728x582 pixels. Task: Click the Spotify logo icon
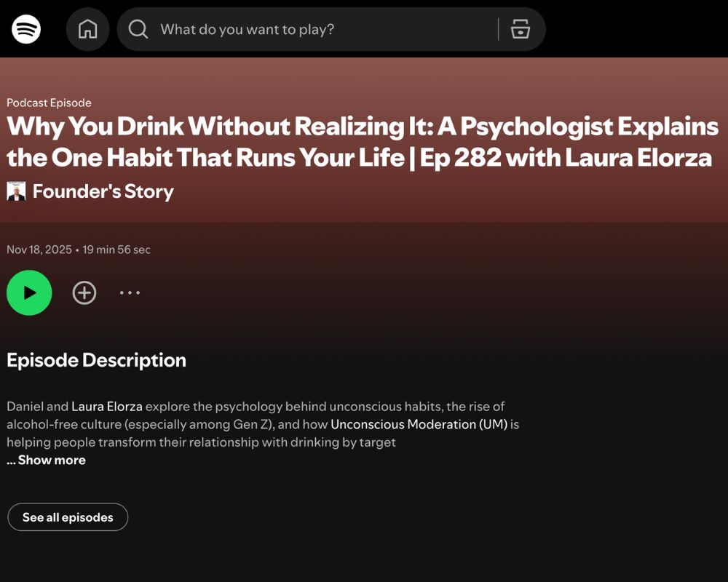point(26,29)
